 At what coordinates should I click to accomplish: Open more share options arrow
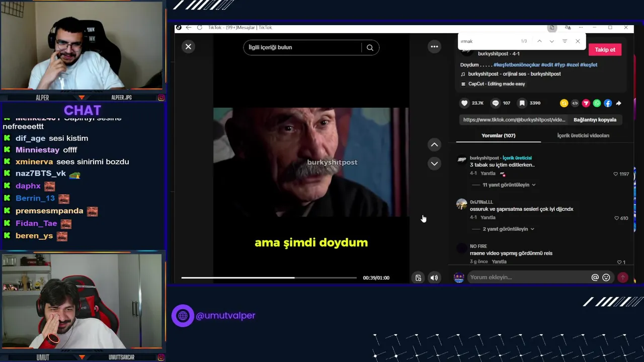click(619, 103)
